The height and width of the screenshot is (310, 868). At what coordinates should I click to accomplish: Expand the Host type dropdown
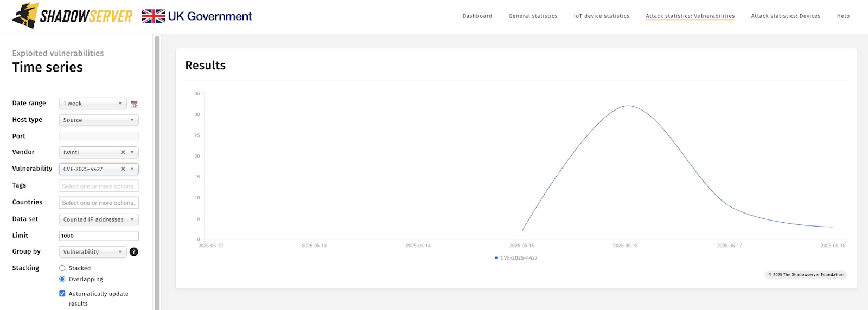point(98,120)
